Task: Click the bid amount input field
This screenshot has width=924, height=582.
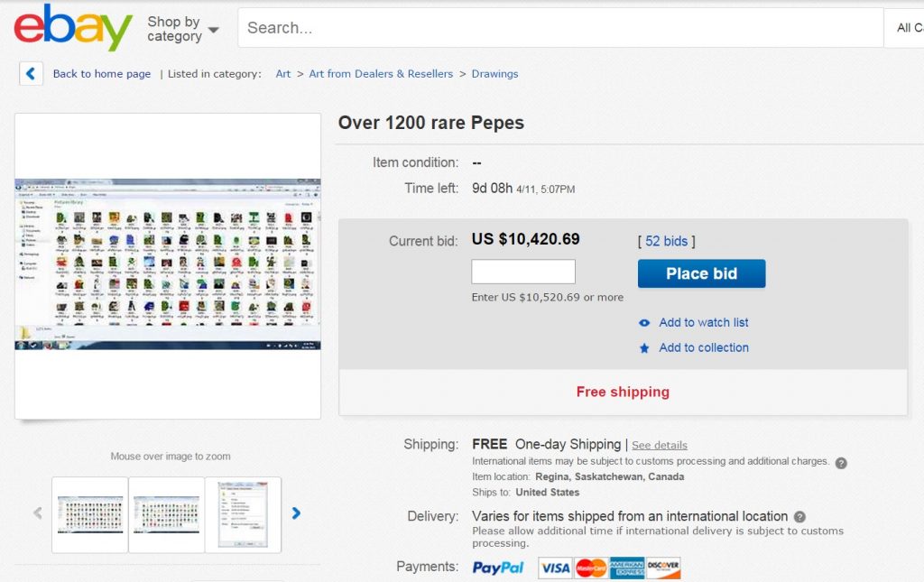Action: point(523,272)
